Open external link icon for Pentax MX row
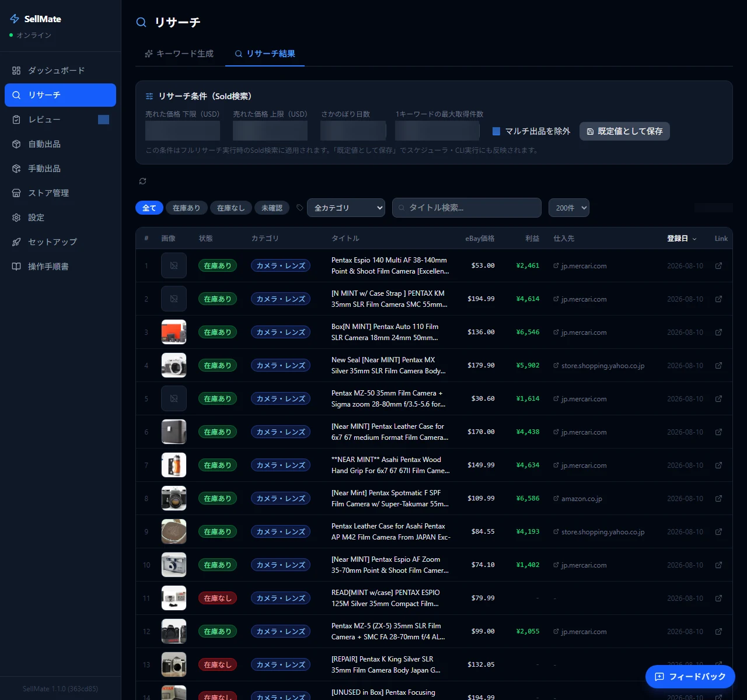 click(x=718, y=366)
